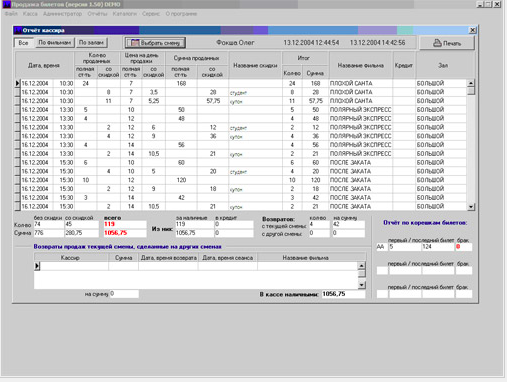Open the Касса menu

30,14
